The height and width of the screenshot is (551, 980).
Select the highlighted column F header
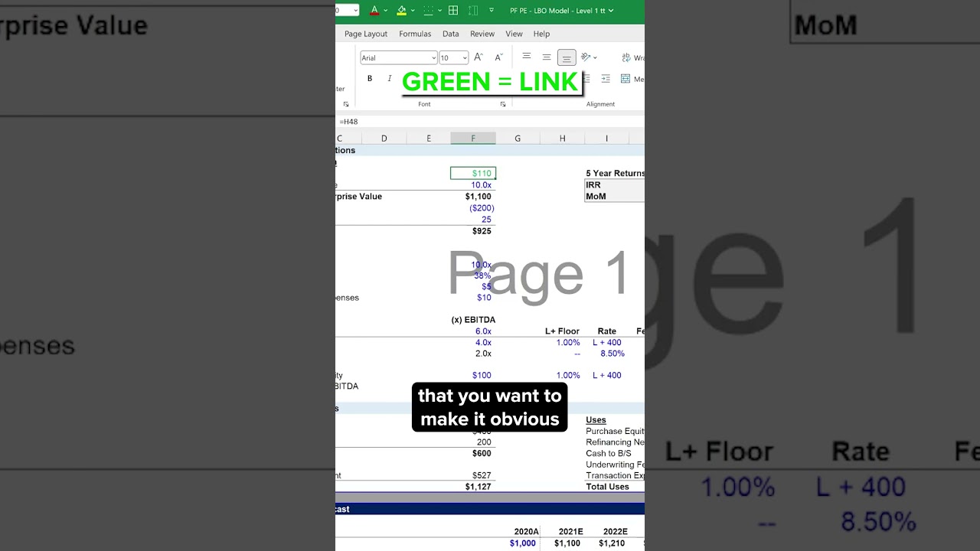(473, 139)
